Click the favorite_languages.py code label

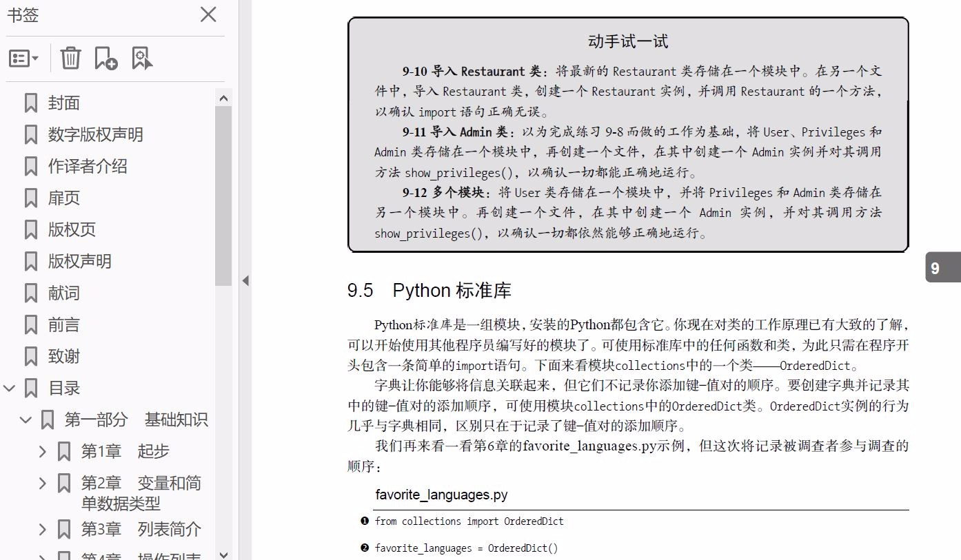point(442,495)
